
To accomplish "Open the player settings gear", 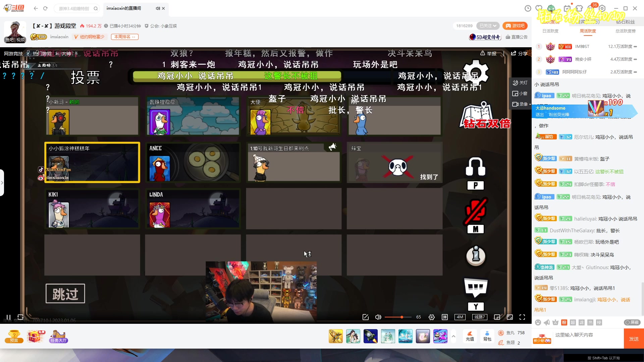I will [432, 317].
